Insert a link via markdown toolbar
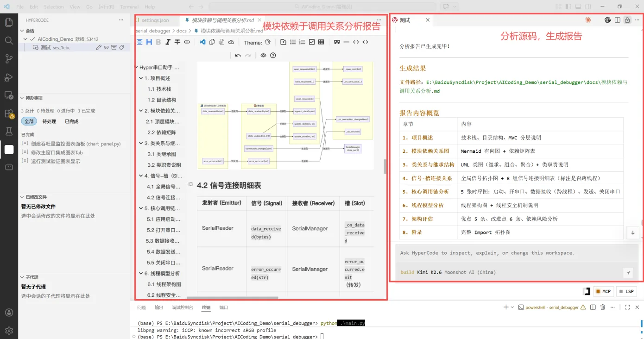Viewport: 644px width, 339px height. pyautogui.click(x=187, y=42)
